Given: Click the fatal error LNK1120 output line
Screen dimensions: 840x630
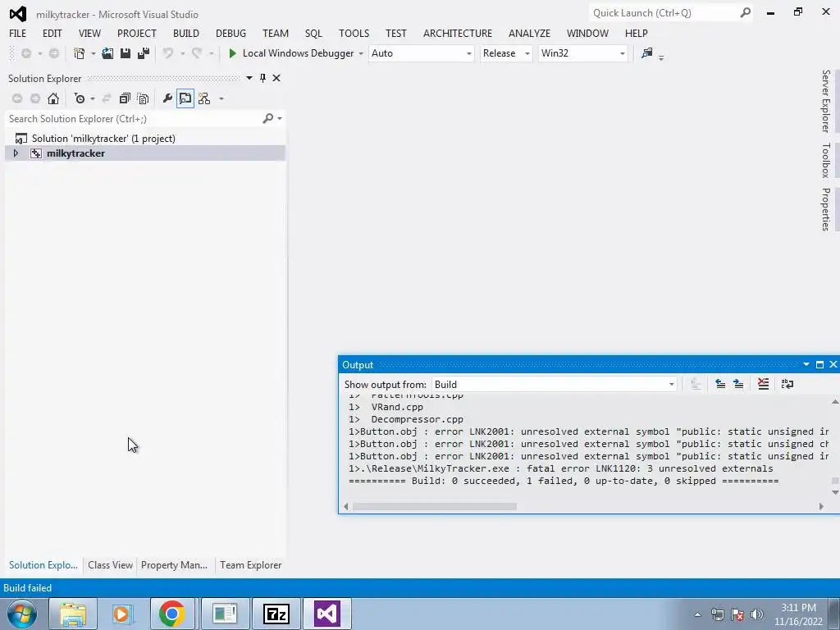Looking at the screenshot, I should [561, 468].
